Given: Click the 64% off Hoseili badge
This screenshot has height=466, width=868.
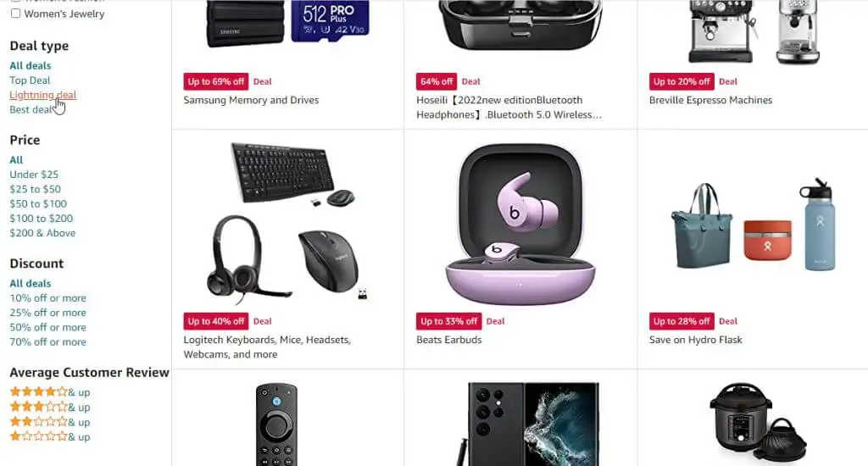Looking at the screenshot, I should pyautogui.click(x=437, y=81).
